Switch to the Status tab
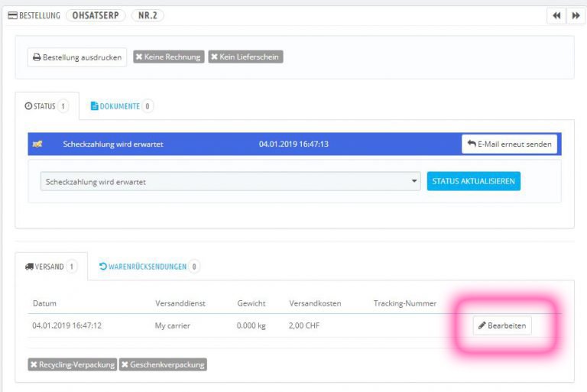Screen dimensions: 587x392 coord(47,106)
